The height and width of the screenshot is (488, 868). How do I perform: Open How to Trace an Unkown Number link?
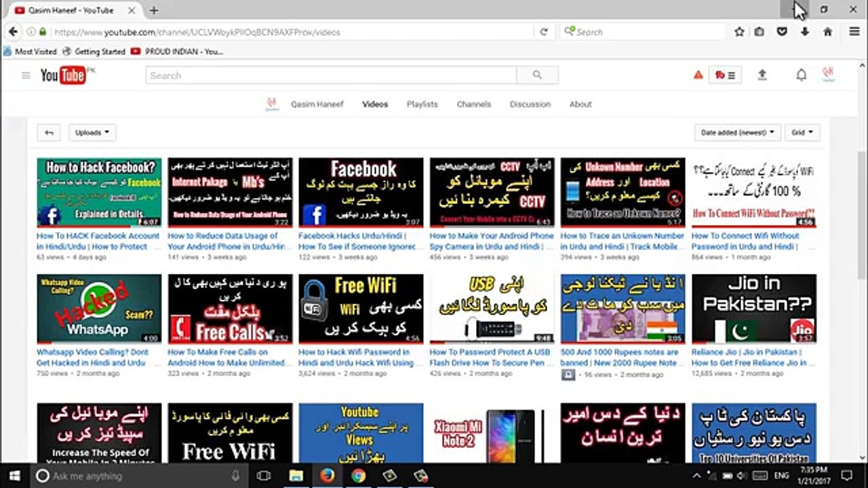click(x=623, y=241)
